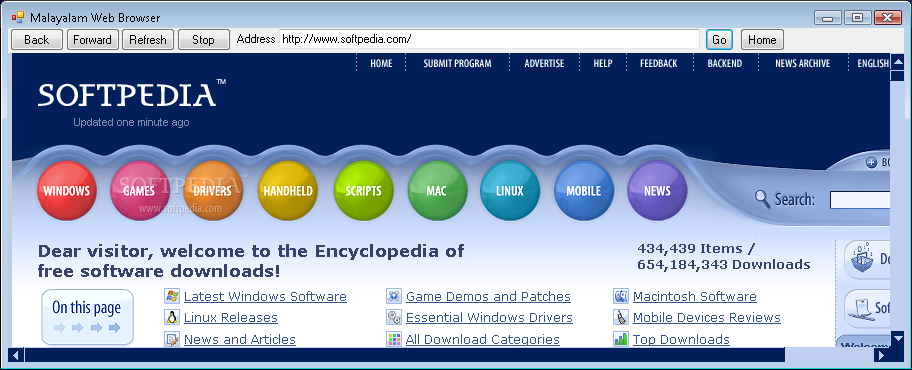The height and width of the screenshot is (370, 912).
Task: Go to the Home page button
Action: (x=762, y=40)
